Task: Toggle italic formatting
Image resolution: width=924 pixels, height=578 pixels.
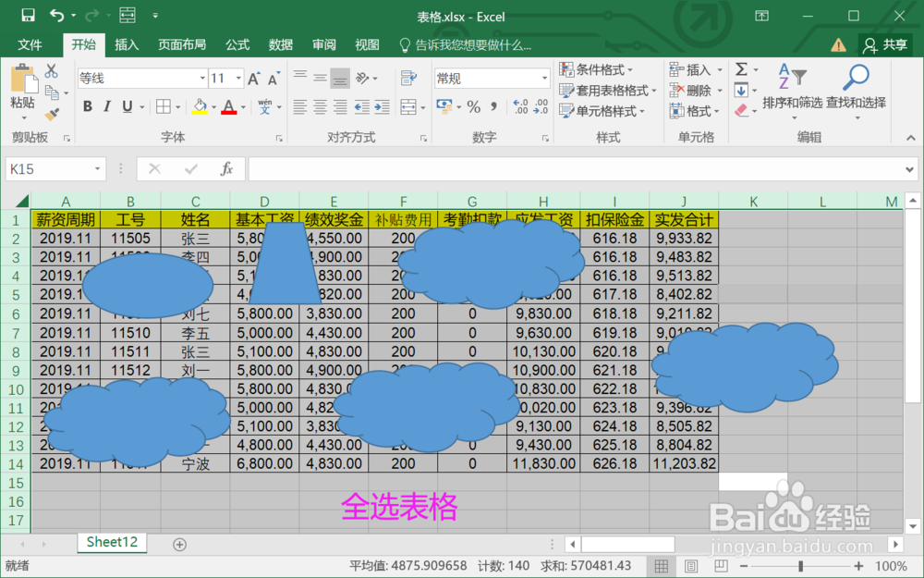Action: pyautogui.click(x=106, y=106)
